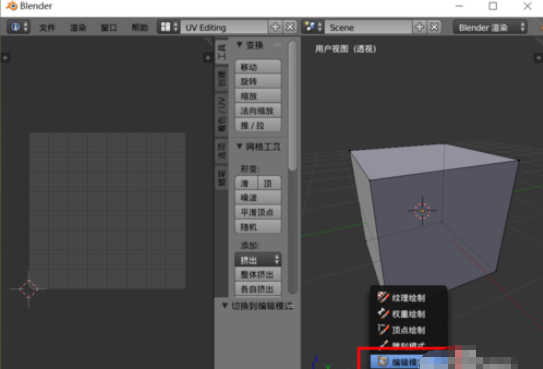Click the 用户视图 (透视) viewport label
The height and width of the screenshot is (369, 543).
(x=345, y=49)
